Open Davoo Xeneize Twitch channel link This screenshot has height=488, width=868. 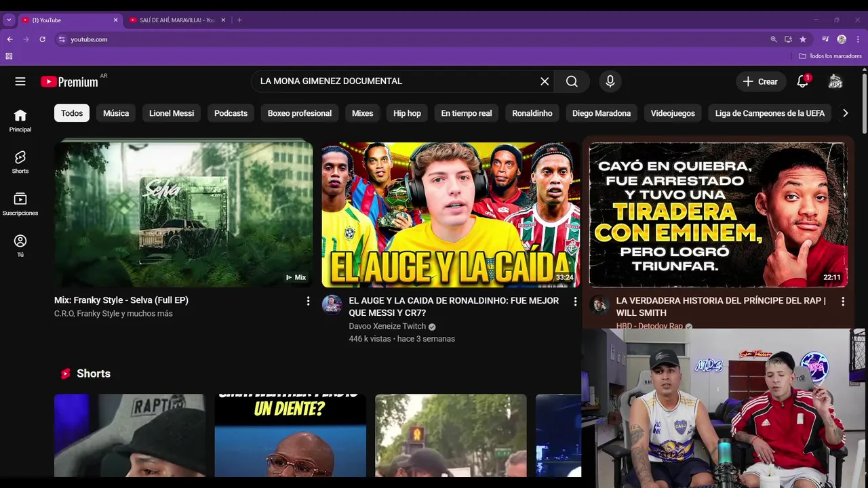pos(387,326)
